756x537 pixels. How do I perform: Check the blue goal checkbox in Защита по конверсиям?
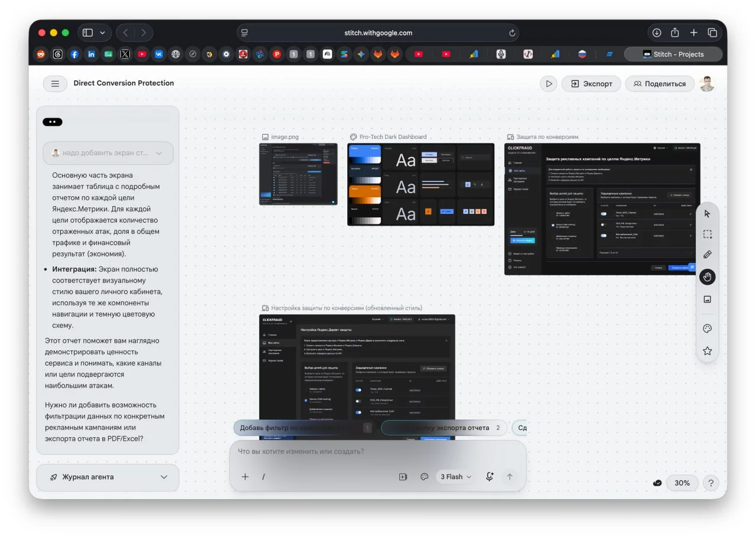point(552,225)
